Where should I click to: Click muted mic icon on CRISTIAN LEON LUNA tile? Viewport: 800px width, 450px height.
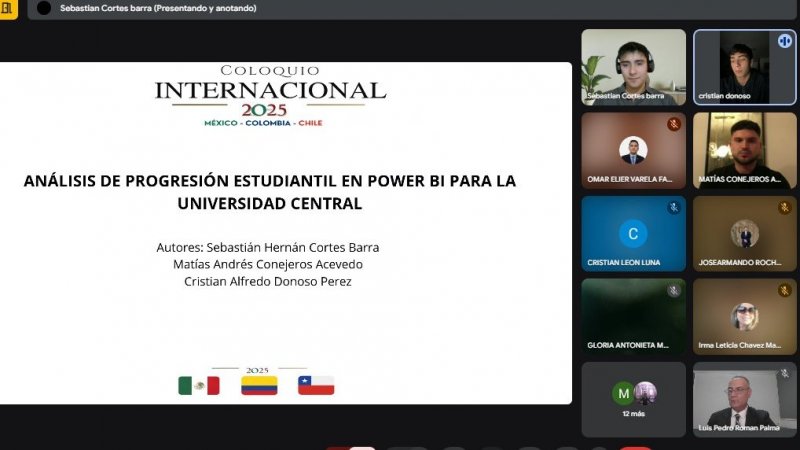click(x=674, y=208)
